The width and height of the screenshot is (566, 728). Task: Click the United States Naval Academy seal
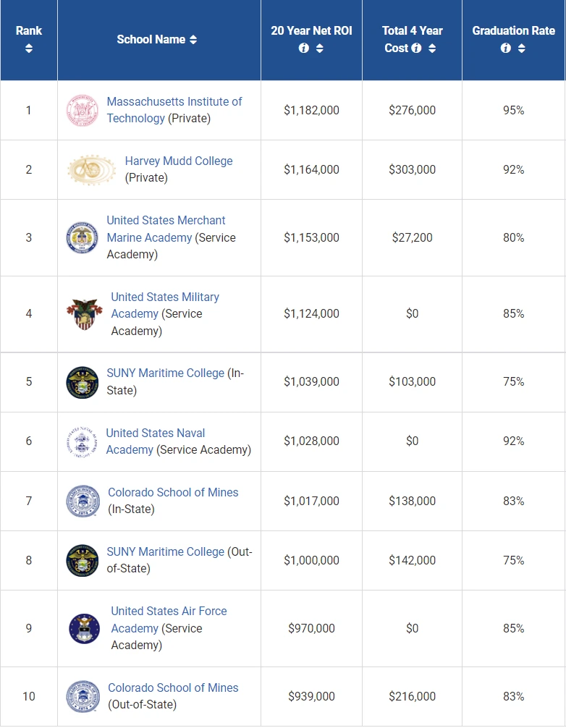click(x=80, y=441)
